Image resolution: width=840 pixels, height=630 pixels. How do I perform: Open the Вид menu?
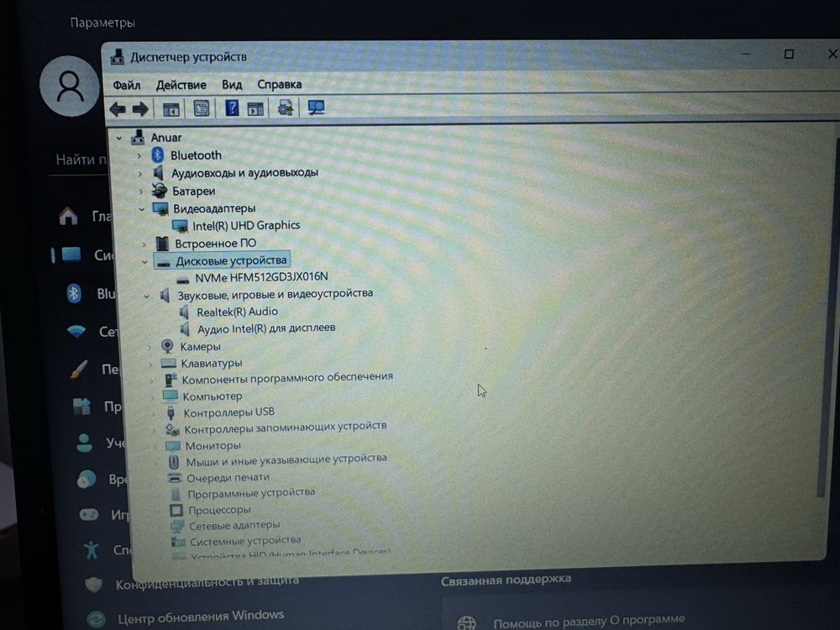click(x=232, y=85)
